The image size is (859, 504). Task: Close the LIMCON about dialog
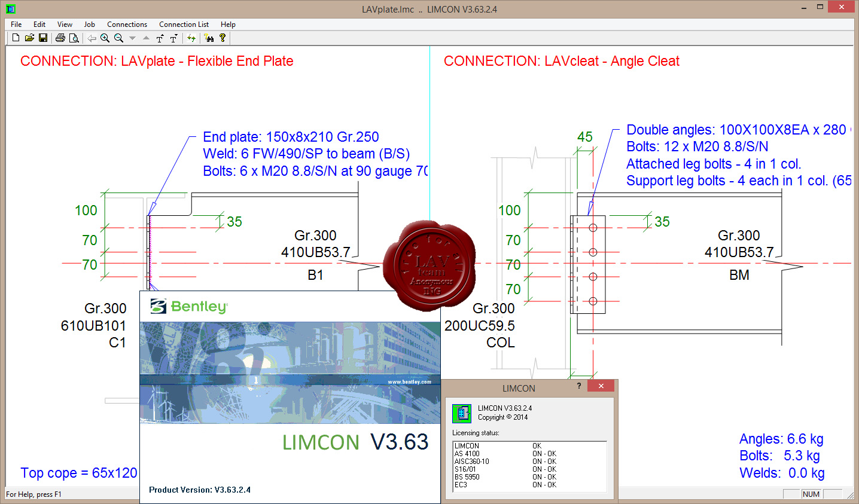[601, 386]
